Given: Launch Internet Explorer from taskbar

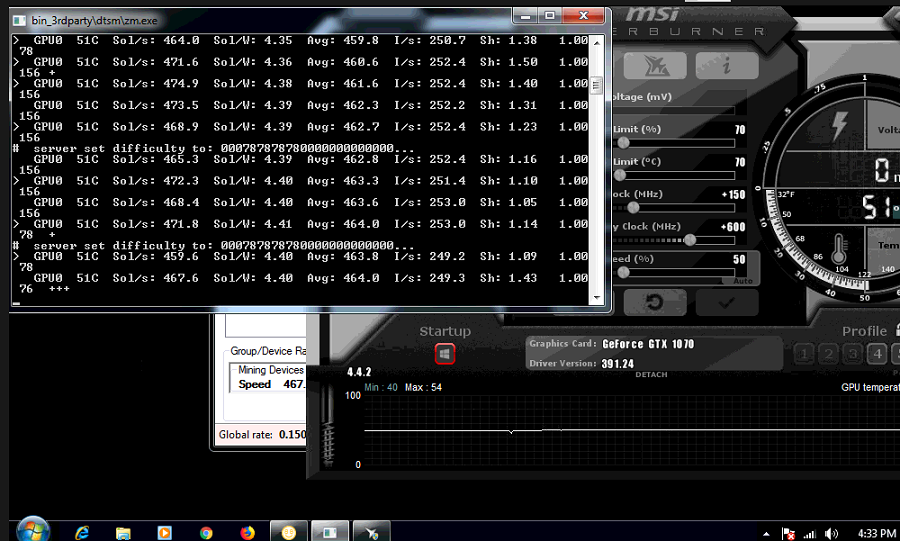Looking at the screenshot, I should tap(82, 533).
